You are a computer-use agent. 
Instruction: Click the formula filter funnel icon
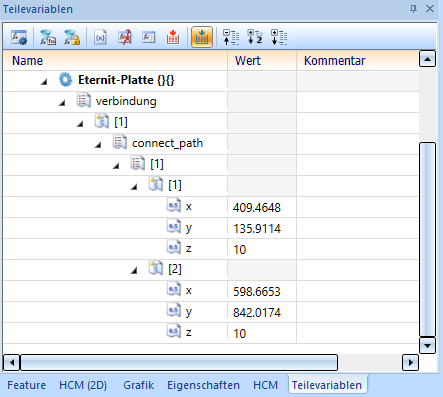48,37
